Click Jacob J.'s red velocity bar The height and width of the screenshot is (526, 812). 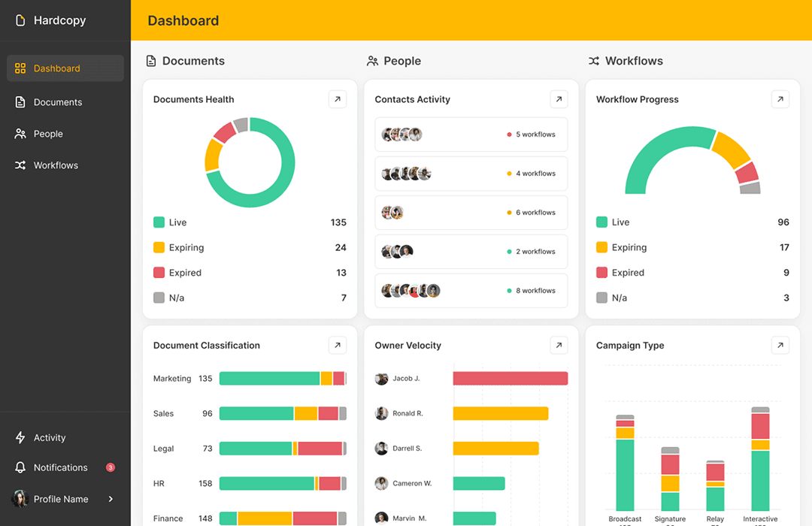510,379
